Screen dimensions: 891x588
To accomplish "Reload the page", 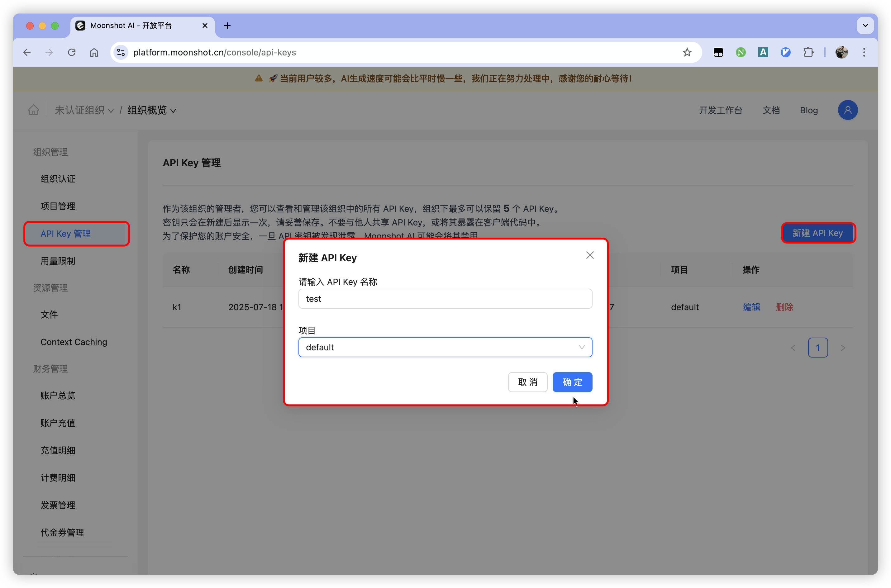I will (x=72, y=53).
